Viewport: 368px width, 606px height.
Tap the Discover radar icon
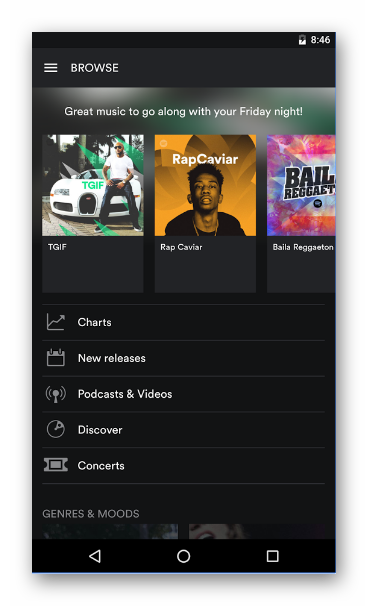point(56,429)
